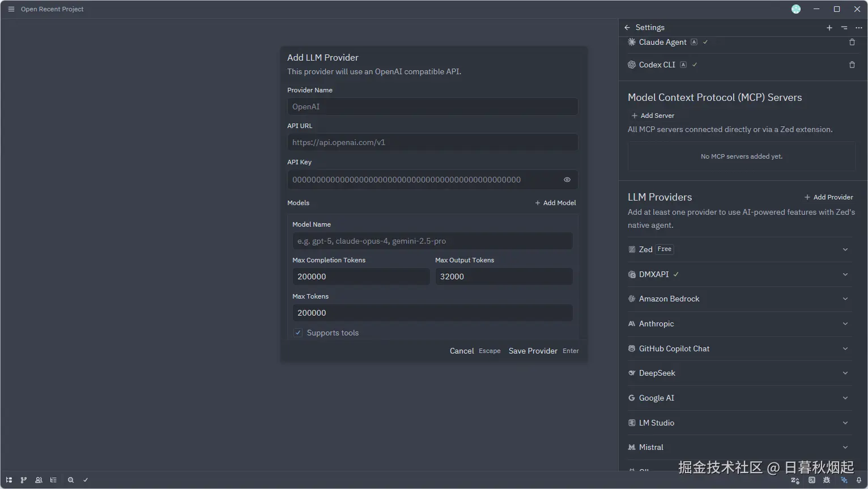
Task: Click the Google AI logo icon
Action: point(632,398)
